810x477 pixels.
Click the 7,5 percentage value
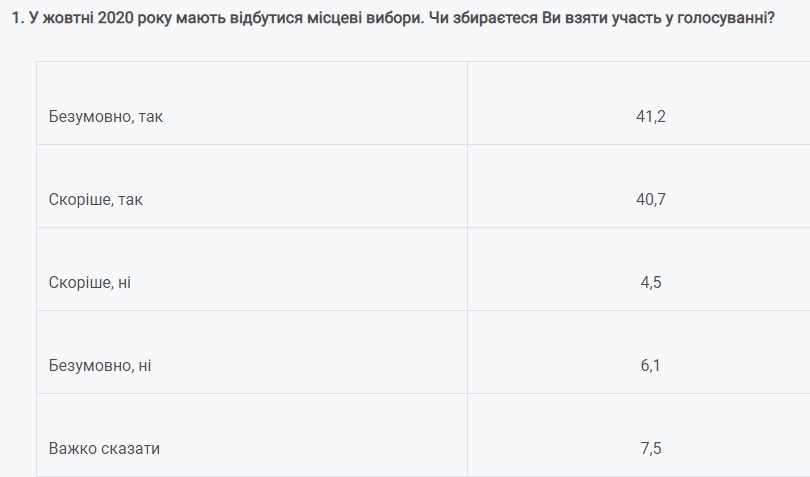[650, 448]
